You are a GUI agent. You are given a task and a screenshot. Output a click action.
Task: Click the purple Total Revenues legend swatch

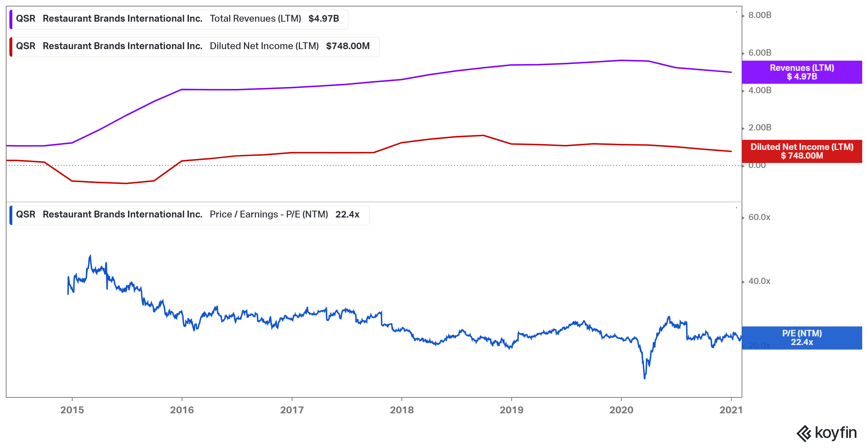point(11,19)
